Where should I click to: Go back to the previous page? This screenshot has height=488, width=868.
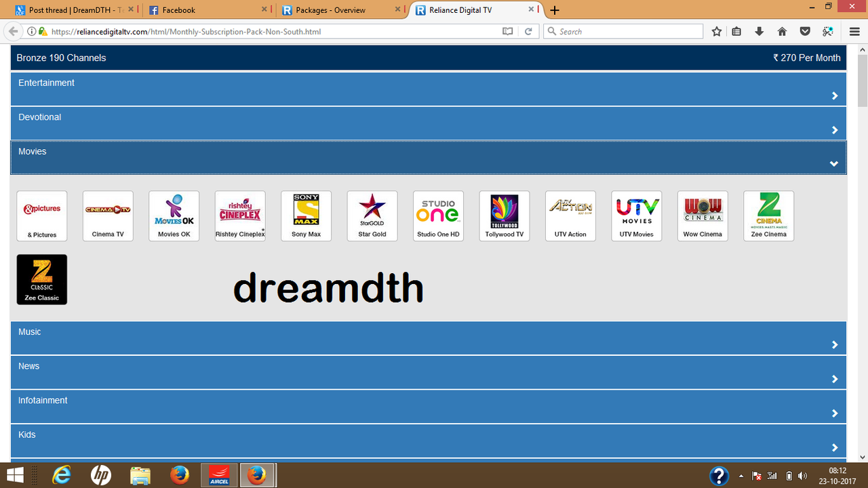click(12, 31)
